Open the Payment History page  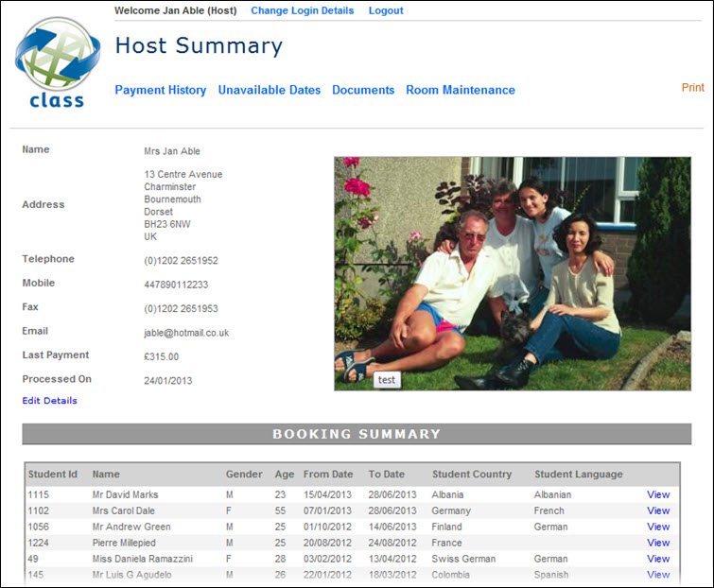click(160, 91)
